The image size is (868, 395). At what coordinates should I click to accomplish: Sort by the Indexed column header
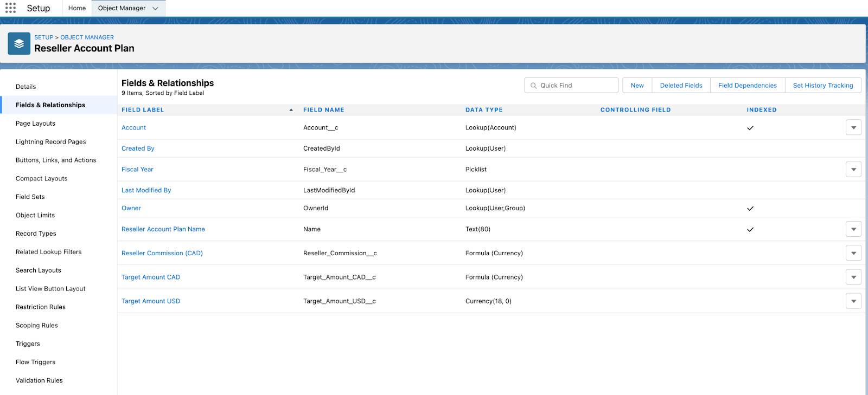coord(762,110)
